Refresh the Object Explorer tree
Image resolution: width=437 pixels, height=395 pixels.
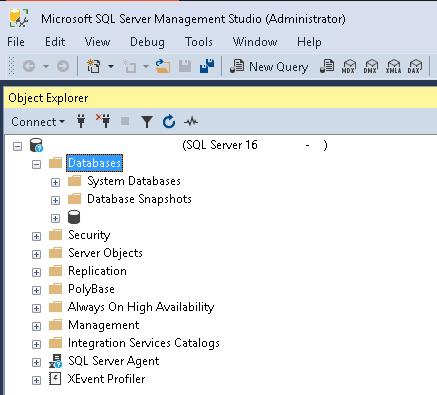[169, 121]
